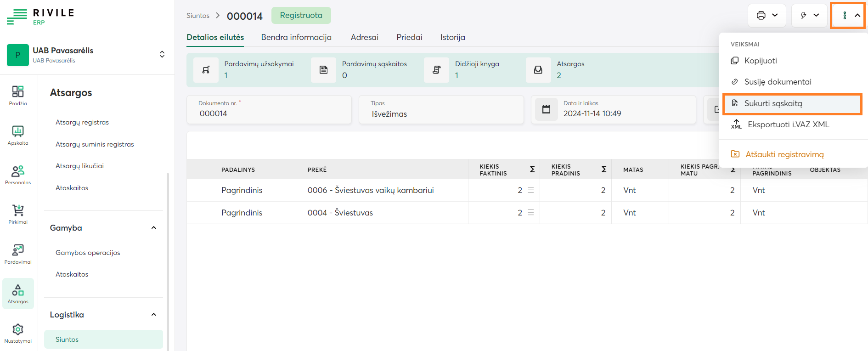Viewport: 868px width, 351px height.
Task: Open Pirkimai shopping cart icon
Action: coord(17,214)
